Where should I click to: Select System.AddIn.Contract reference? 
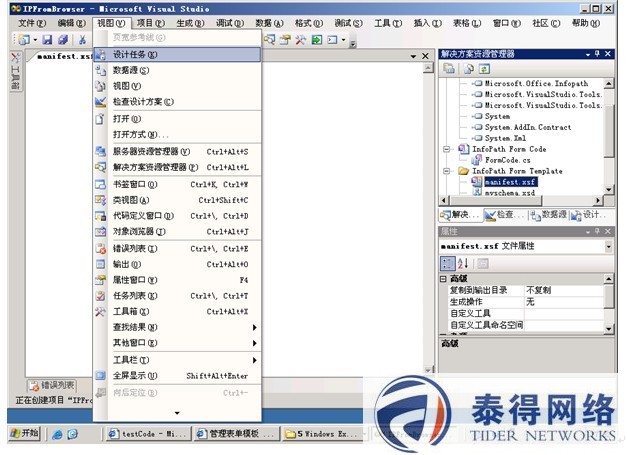pyautogui.click(x=528, y=127)
